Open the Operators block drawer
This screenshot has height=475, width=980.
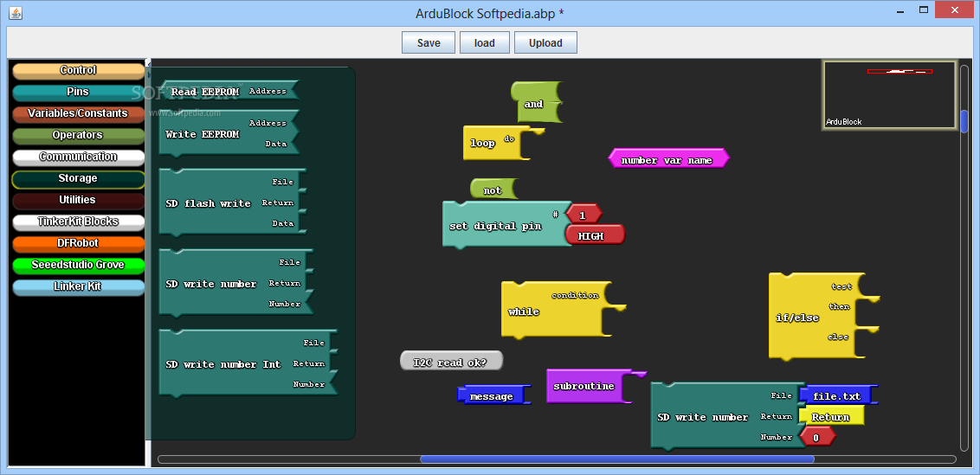78,135
